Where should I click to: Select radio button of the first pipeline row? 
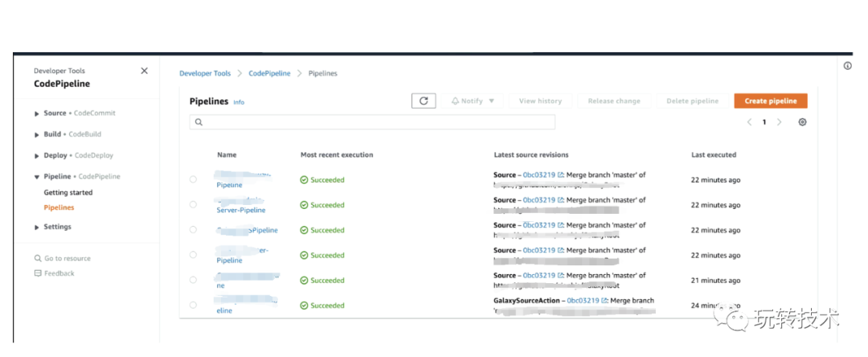[193, 179]
